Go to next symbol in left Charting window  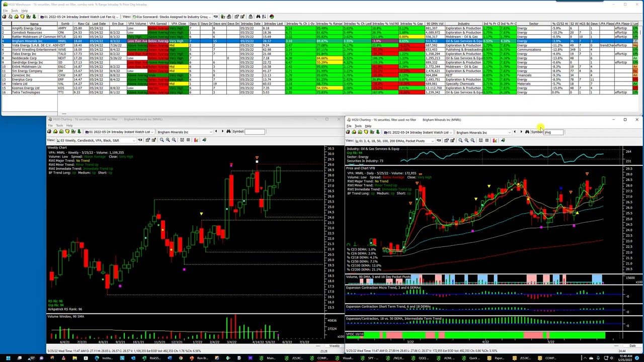[222, 132]
